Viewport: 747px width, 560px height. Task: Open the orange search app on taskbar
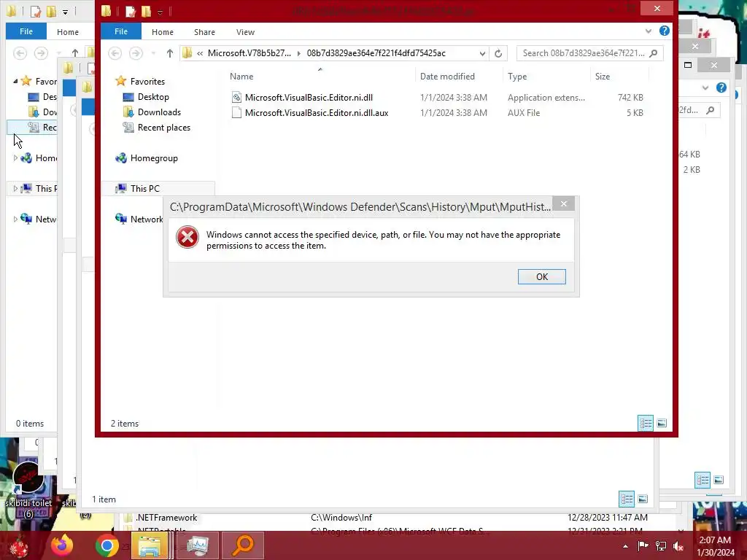pyautogui.click(x=242, y=545)
